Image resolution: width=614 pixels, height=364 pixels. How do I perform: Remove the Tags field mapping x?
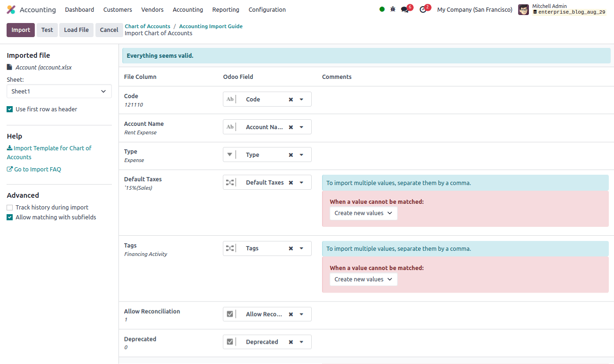click(x=291, y=248)
